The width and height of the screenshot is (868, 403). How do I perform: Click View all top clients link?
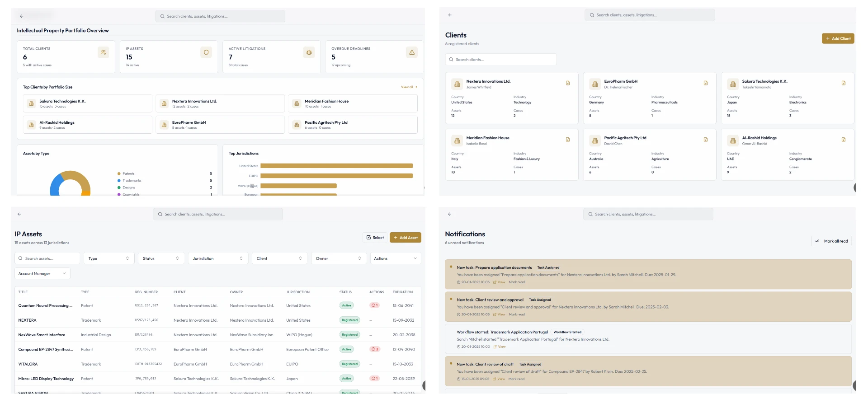(x=409, y=87)
